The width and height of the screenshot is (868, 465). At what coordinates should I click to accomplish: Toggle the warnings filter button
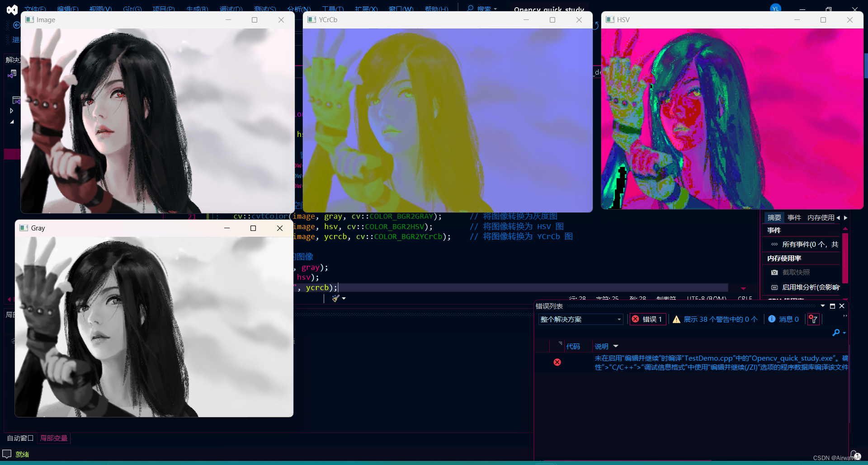tap(715, 319)
